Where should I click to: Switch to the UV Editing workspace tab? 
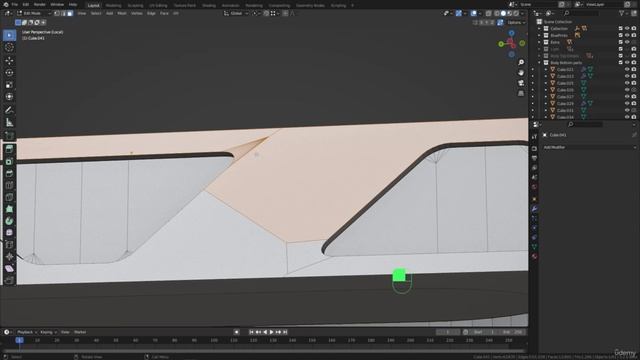(158, 5)
